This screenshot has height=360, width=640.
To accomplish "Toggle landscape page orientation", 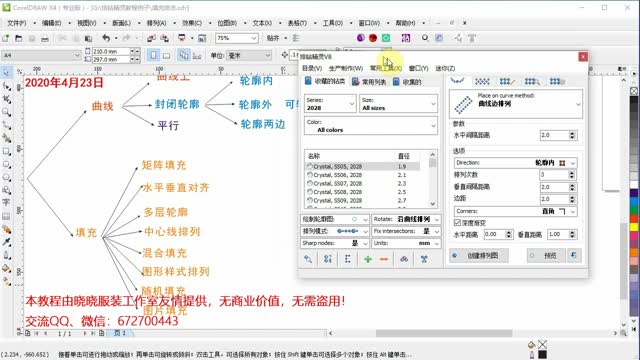I will pos(167,55).
